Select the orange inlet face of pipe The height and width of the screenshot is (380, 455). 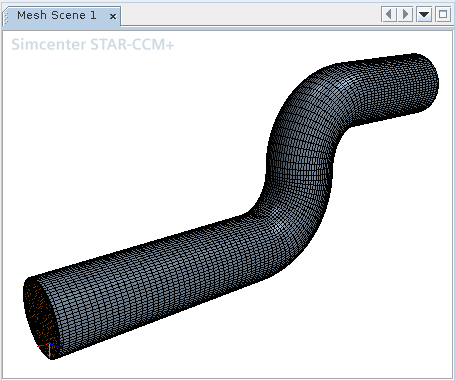[38, 317]
